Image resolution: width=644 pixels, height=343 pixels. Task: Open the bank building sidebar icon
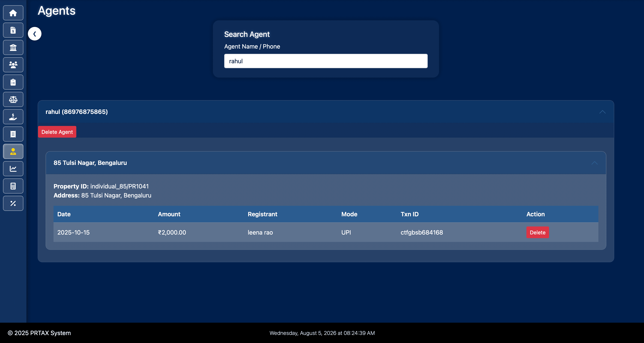pos(13,47)
